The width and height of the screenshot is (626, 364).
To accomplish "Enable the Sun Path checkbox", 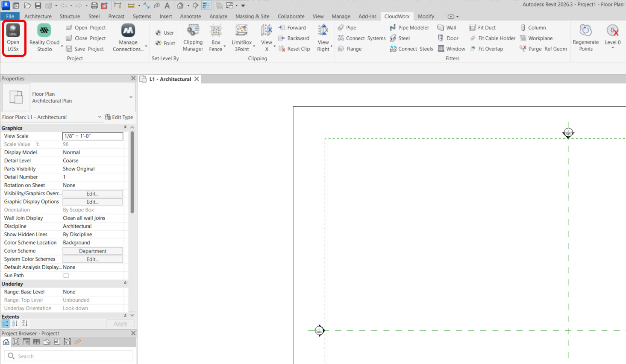I will (x=66, y=276).
